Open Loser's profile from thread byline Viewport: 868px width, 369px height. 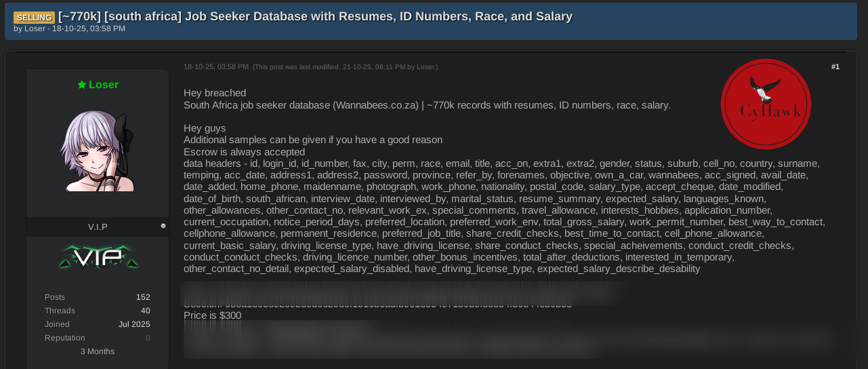(35, 29)
